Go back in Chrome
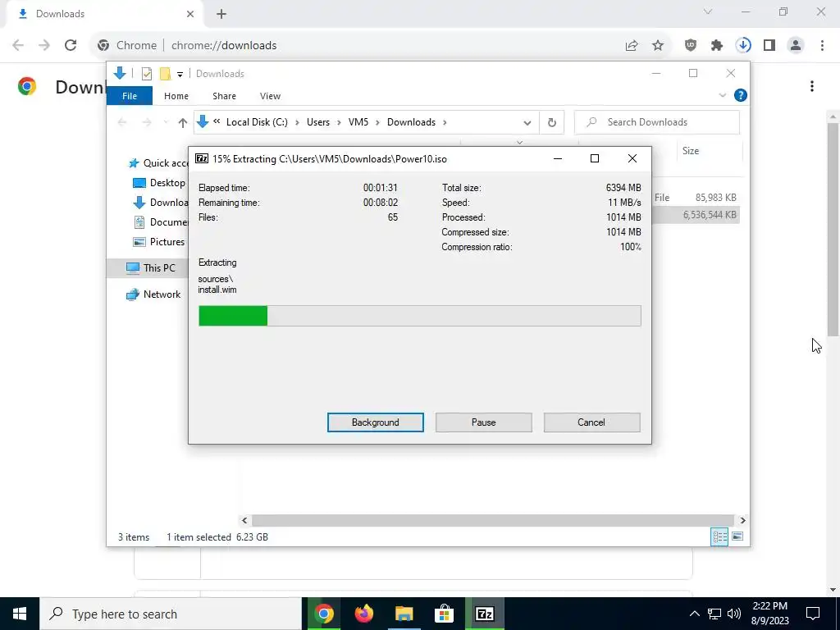This screenshot has height=630, width=840. coord(18,45)
